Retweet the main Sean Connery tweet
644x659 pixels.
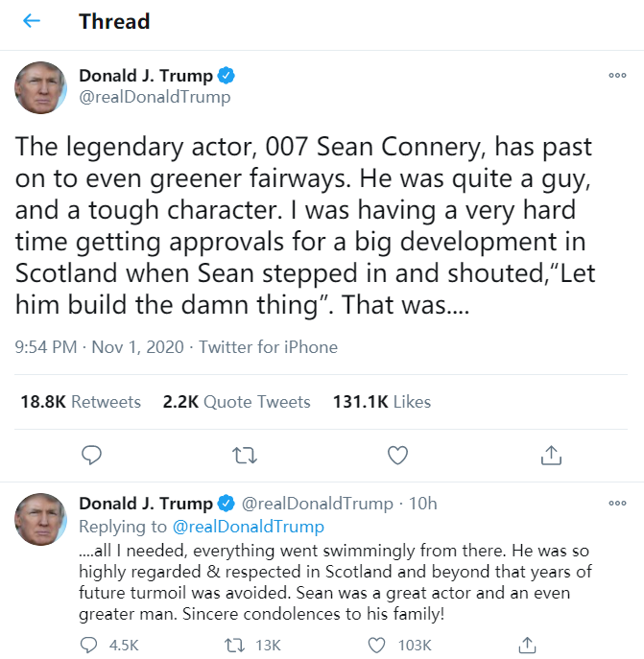click(x=245, y=455)
